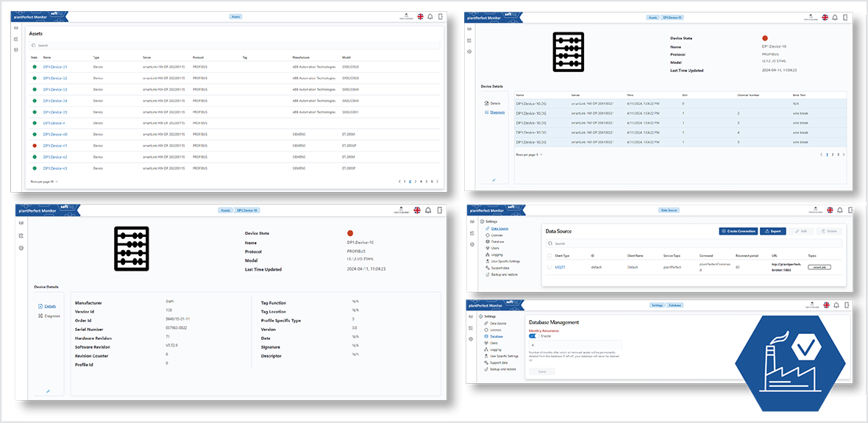This screenshot has width=868, height=423.
Task: Click the notification bell in Assets panel
Action: click(430, 16)
